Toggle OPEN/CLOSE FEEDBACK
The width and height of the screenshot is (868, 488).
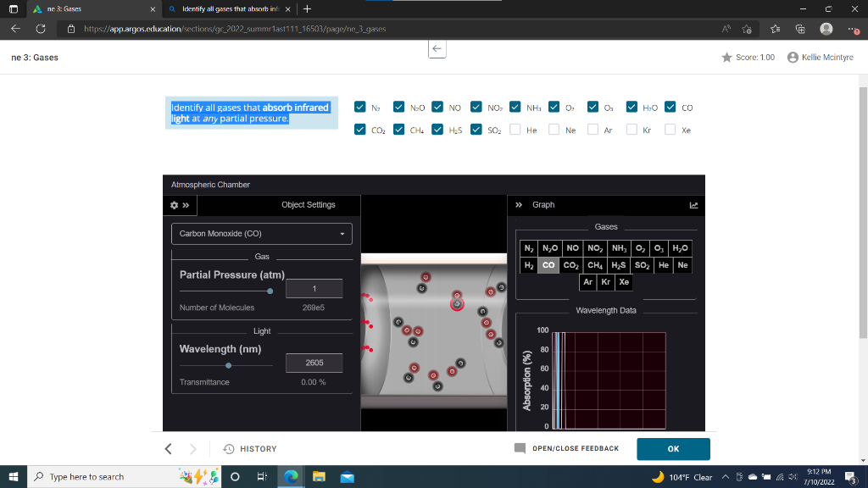click(567, 448)
